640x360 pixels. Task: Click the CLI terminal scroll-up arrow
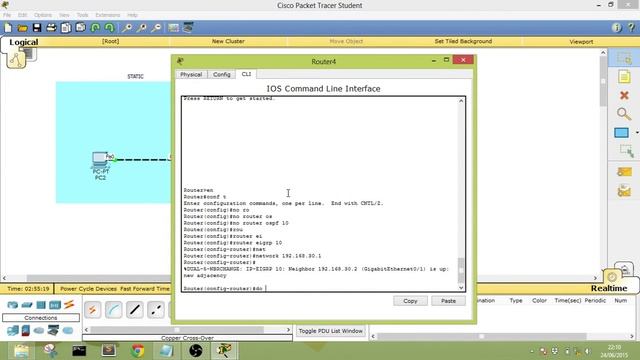461,100
